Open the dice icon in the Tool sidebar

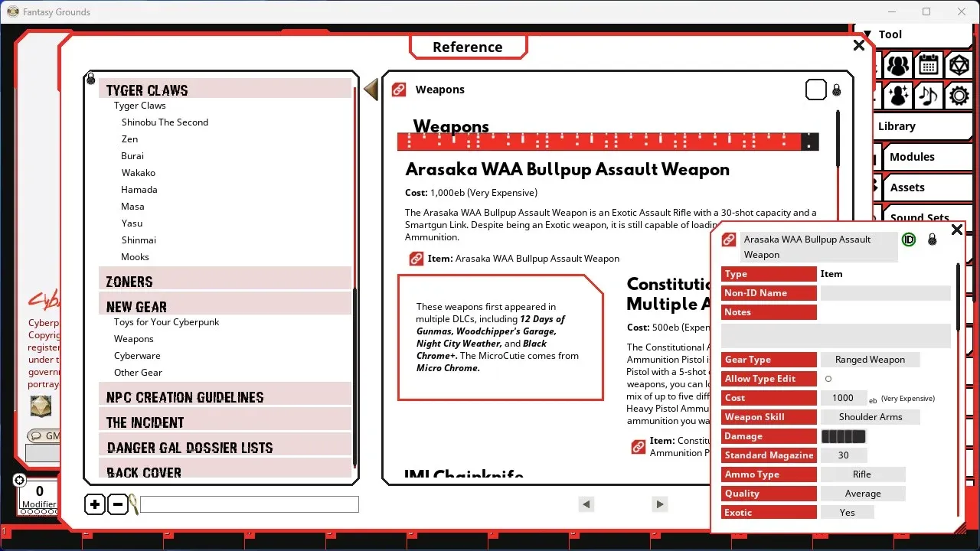pyautogui.click(x=958, y=65)
